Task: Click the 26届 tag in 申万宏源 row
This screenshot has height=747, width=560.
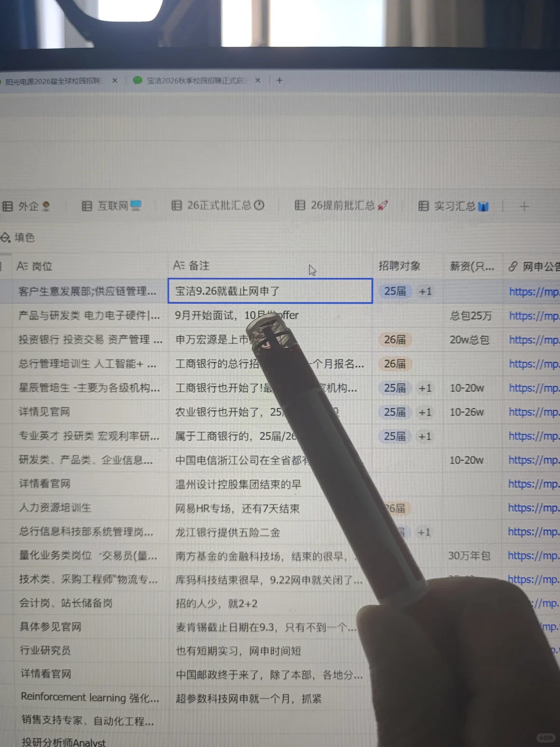Action: tap(395, 340)
